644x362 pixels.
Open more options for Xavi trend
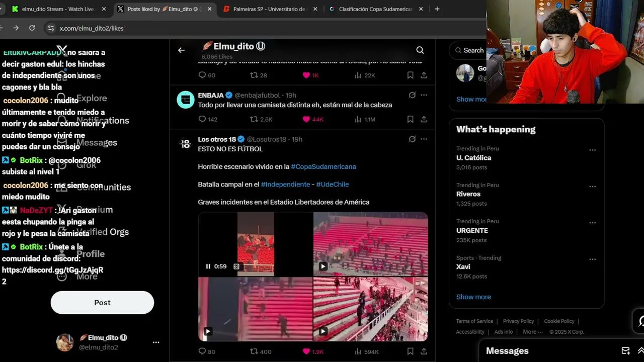[x=592, y=259]
